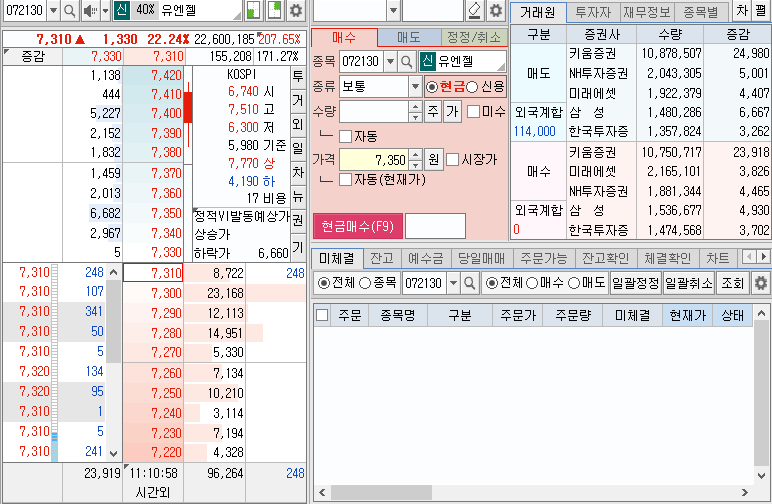The height and width of the screenshot is (504, 772).
Task: Click the 수량 quantity input field
Action: (x=374, y=112)
